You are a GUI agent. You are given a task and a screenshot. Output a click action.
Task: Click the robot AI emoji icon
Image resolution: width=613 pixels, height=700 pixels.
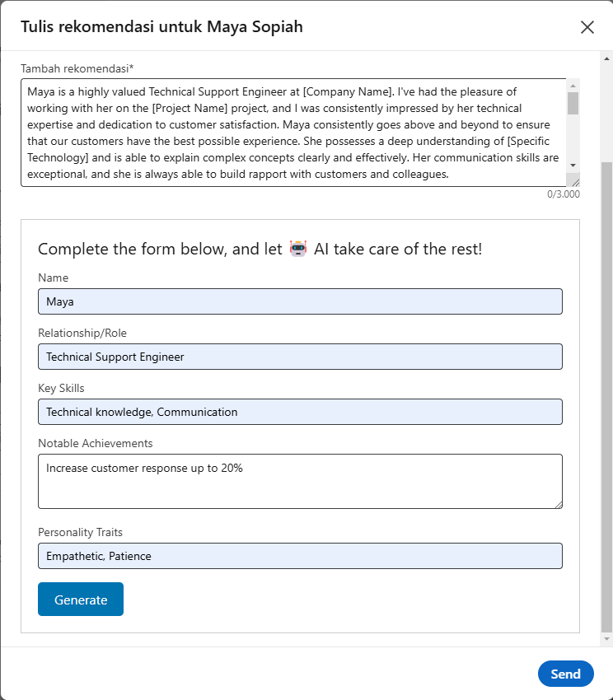pos(298,248)
